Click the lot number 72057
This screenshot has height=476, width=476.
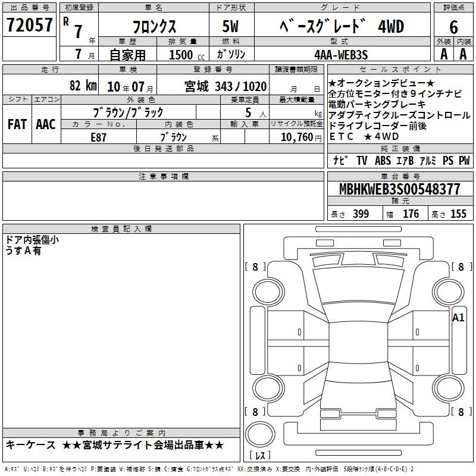29,25
